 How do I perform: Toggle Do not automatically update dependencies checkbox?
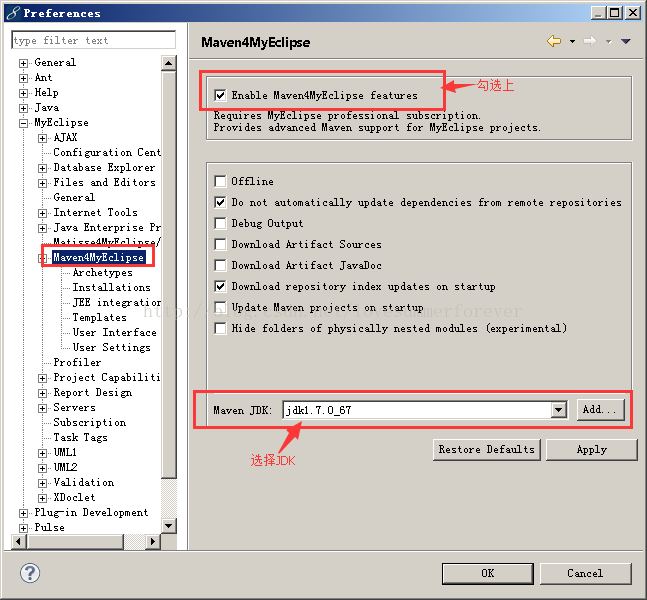pos(220,202)
